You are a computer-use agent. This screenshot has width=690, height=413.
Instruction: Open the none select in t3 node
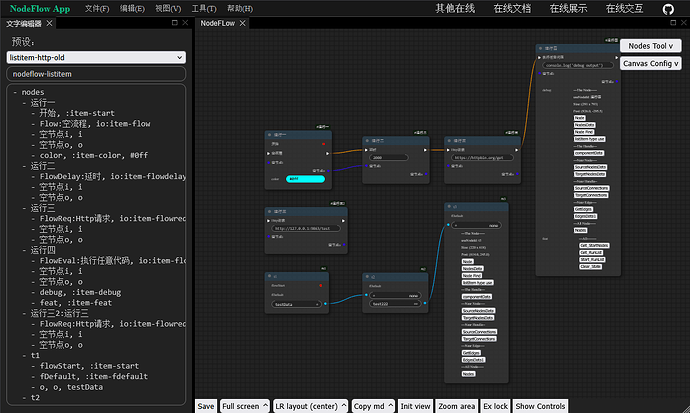tap(477, 225)
